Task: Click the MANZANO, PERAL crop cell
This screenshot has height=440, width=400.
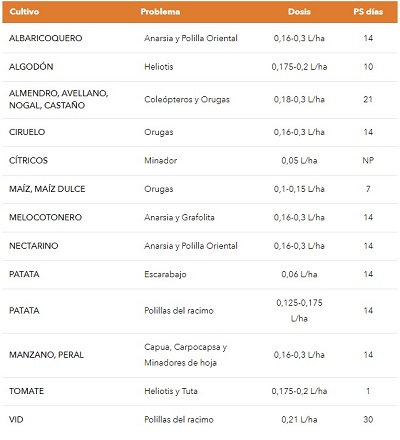Action: [x=46, y=355]
